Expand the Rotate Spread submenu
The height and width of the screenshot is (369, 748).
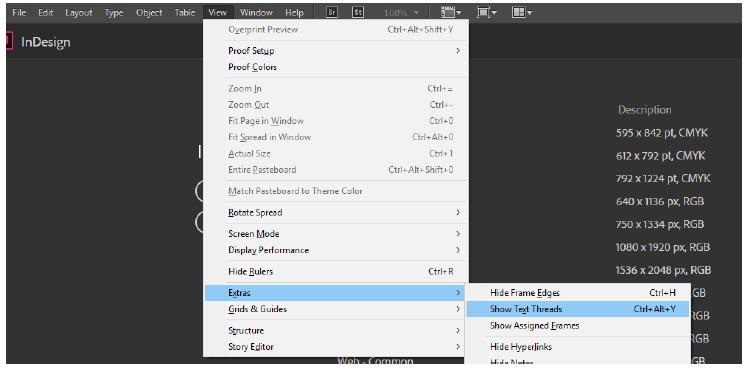(x=336, y=212)
